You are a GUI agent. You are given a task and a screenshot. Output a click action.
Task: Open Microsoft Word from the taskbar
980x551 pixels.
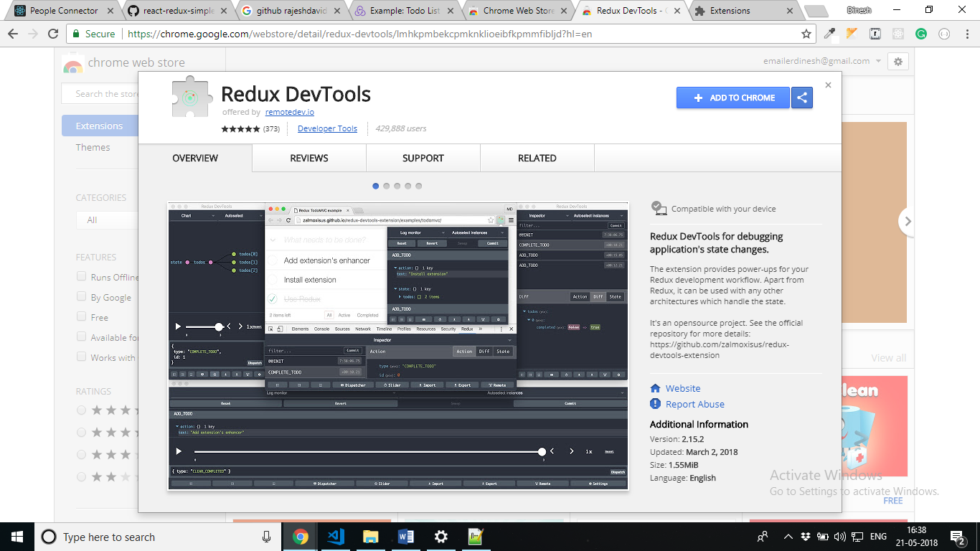pyautogui.click(x=405, y=536)
